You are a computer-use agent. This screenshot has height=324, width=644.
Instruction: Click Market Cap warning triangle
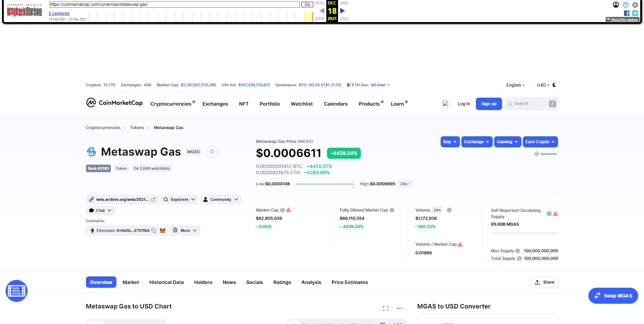[x=289, y=210]
